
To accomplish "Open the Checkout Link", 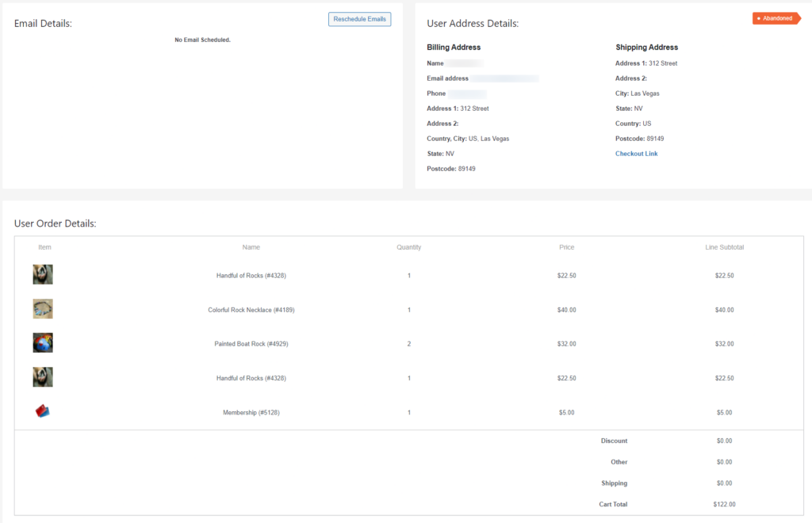I will [636, 154].
